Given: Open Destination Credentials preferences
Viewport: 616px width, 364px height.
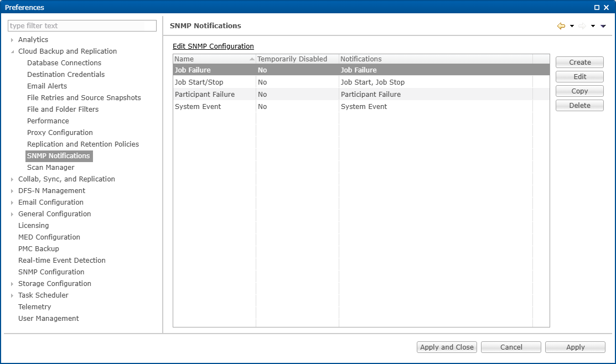Looking at the screenshot, I should pos(66,75).
